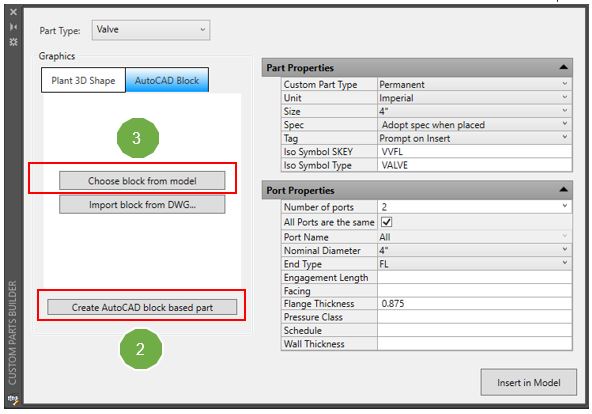
Task: Switch to the Plant 3D Shape tab
Action: (83, 80)
